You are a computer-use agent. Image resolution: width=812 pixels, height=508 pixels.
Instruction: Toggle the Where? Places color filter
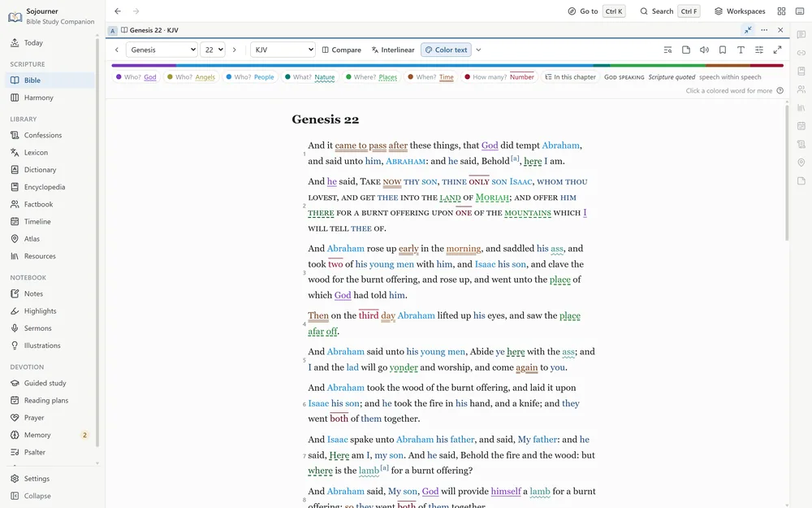[371, 77]
